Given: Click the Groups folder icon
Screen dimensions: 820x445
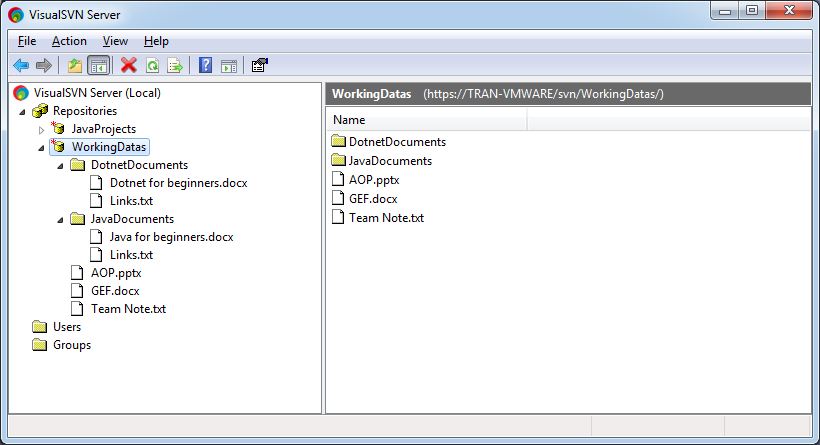Looking at the screenshot, I should (x=40, y=345).
